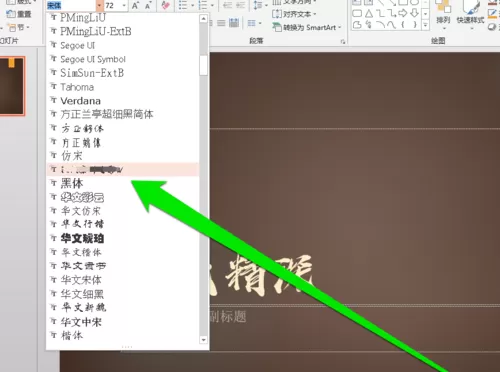Choose the elbow arrow connector shape
Image resolution: width=500 pixels, height=372 pixels.
coord(391,13)
